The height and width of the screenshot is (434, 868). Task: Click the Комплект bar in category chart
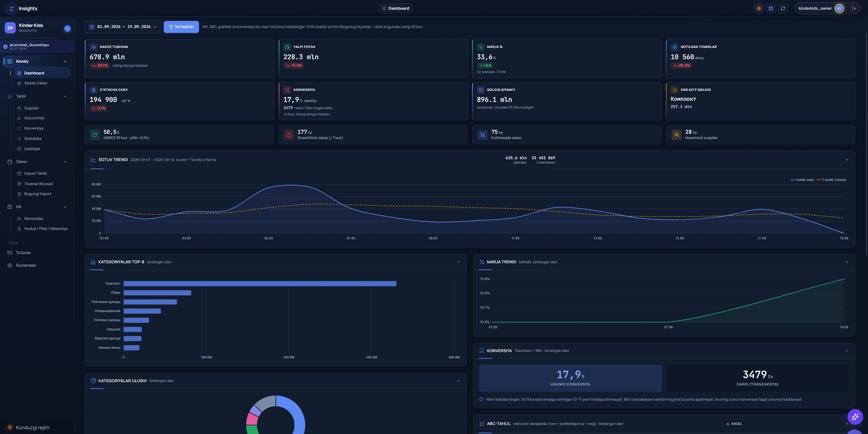click(260, 284)
